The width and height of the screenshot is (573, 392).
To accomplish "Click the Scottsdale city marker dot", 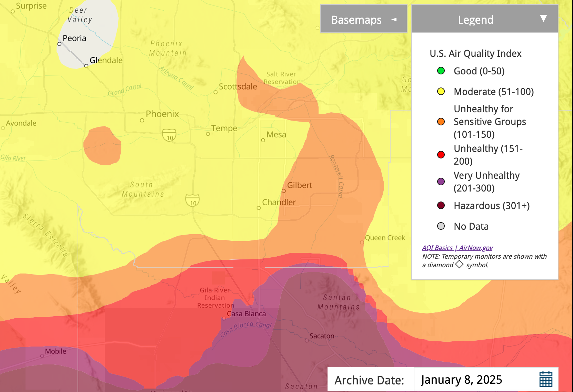I will 215,92.
